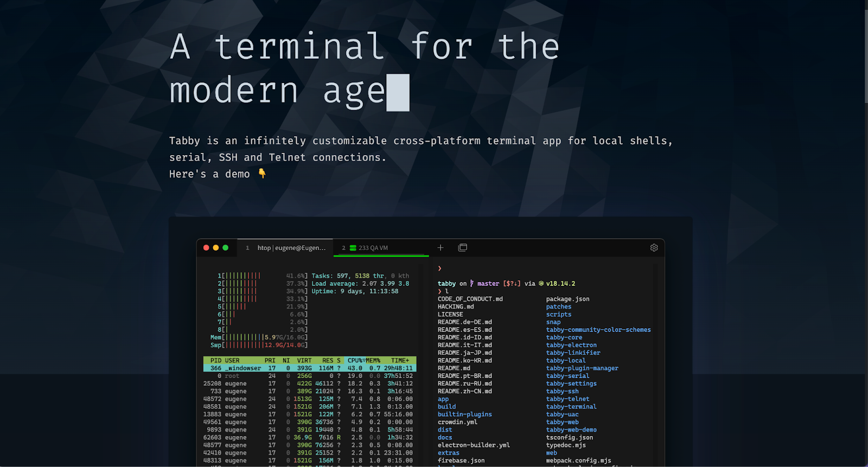
Task: Click package.json in file listing
Action: click(567, 299)
